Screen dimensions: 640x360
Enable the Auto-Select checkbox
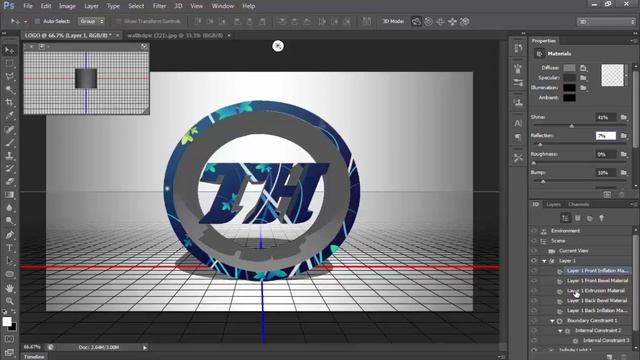(37, 21)
